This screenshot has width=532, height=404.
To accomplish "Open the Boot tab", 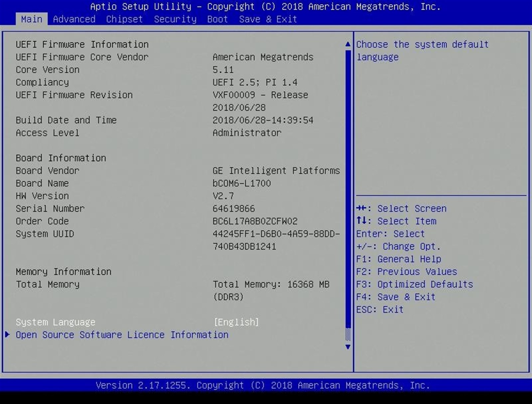I will point(217,19).
